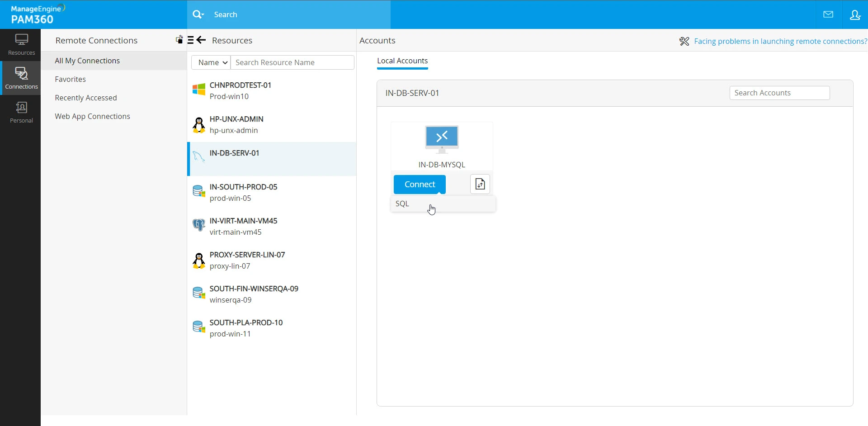Click inside the Search Accounts field
This screenshot has height=426, width=868.
click(779, 93)
